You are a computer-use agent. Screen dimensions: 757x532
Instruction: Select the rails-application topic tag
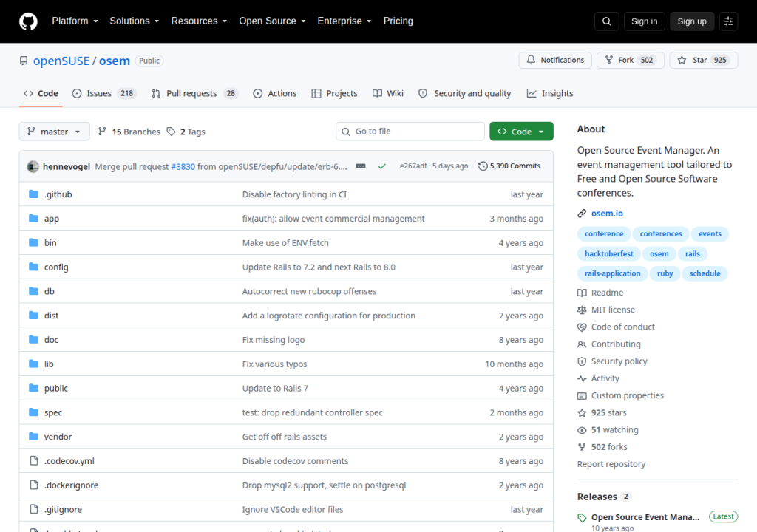(x=613, y=273)
